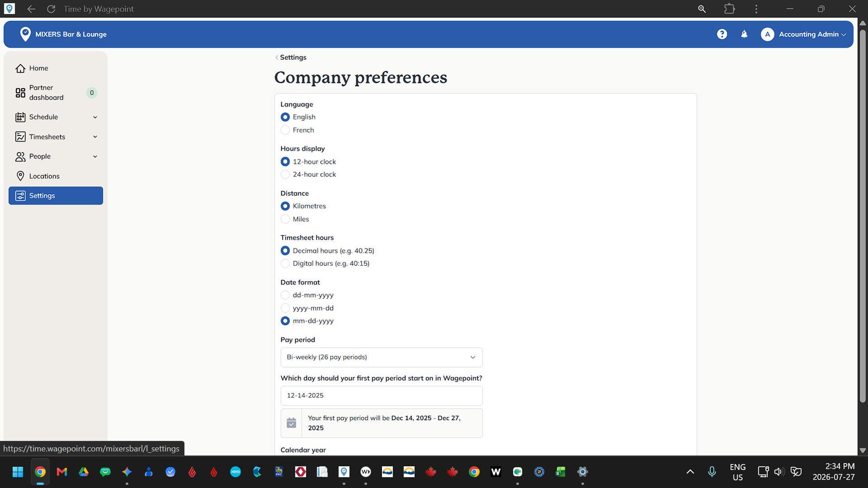Image resolution: width=868 pixels, height=488 pixels.
Task: Open the Pay period Bi-weekly dropdown
Action: pos(381,357)
